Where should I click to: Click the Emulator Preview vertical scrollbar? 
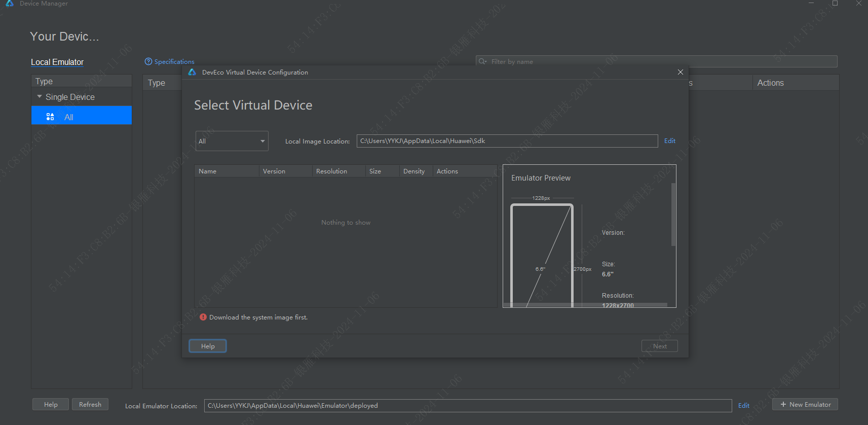(673, 215)
